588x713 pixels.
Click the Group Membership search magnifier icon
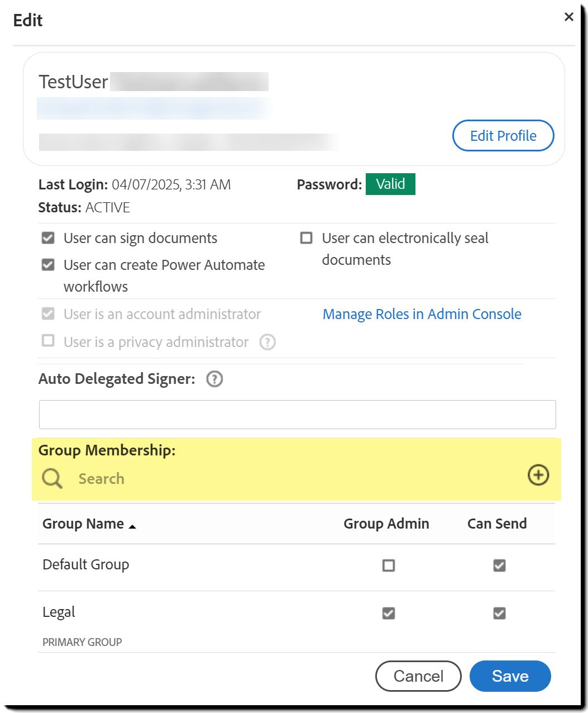click(x=52, y=479)
